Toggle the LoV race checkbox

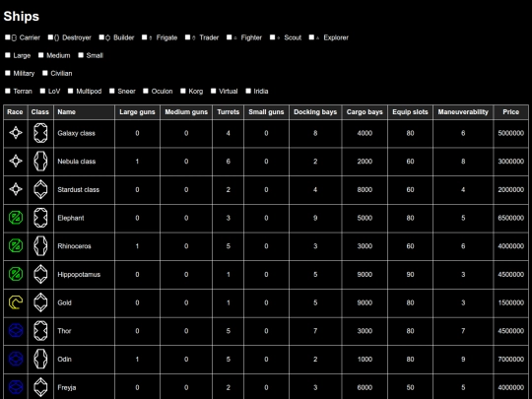pos(42,91)
